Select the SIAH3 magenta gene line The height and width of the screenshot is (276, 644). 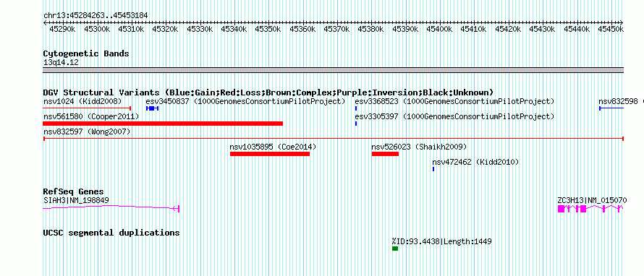[111, 208]
